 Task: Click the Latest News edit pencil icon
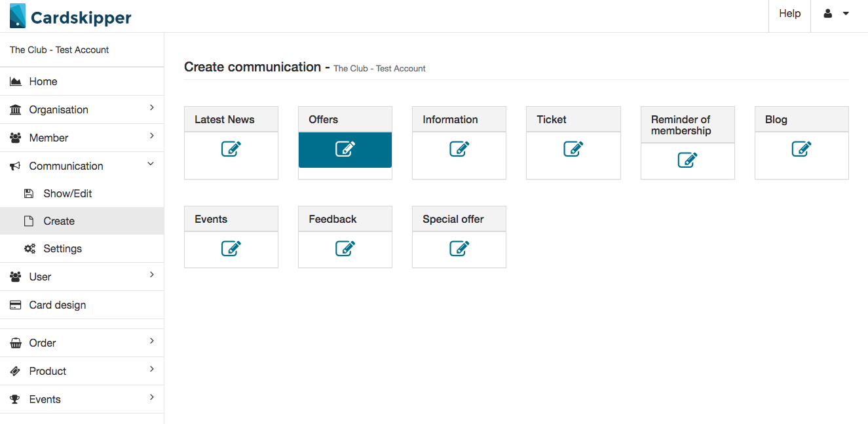tap(231, 149)
